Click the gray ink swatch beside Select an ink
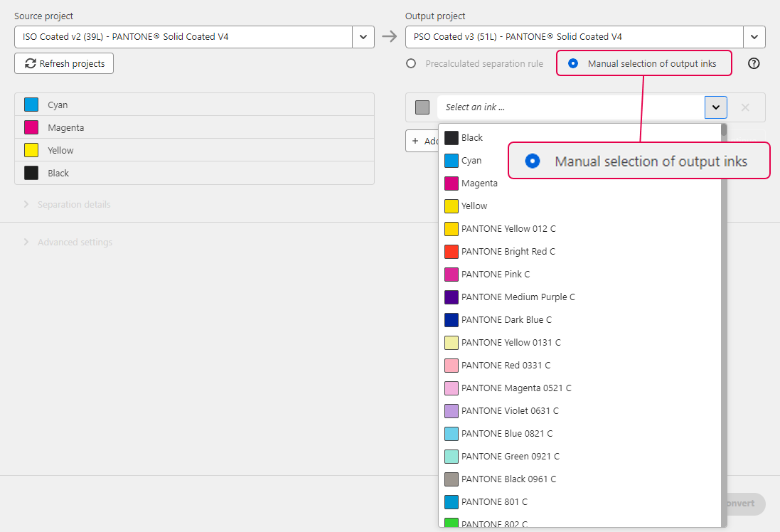 pyautogui.click(x=422, y=107)
